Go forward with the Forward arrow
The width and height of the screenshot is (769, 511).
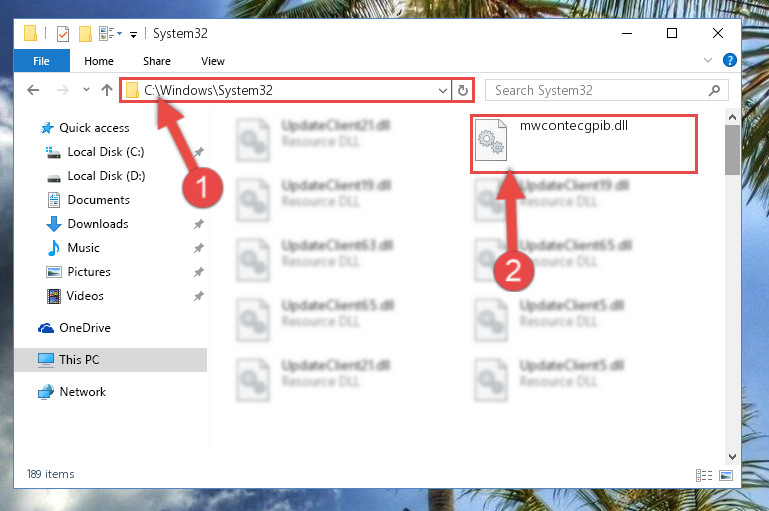pos(63,90)
